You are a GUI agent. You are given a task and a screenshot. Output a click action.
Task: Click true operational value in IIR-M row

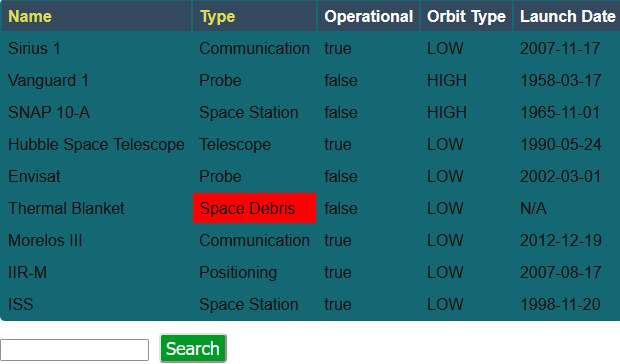coord(369,272)
